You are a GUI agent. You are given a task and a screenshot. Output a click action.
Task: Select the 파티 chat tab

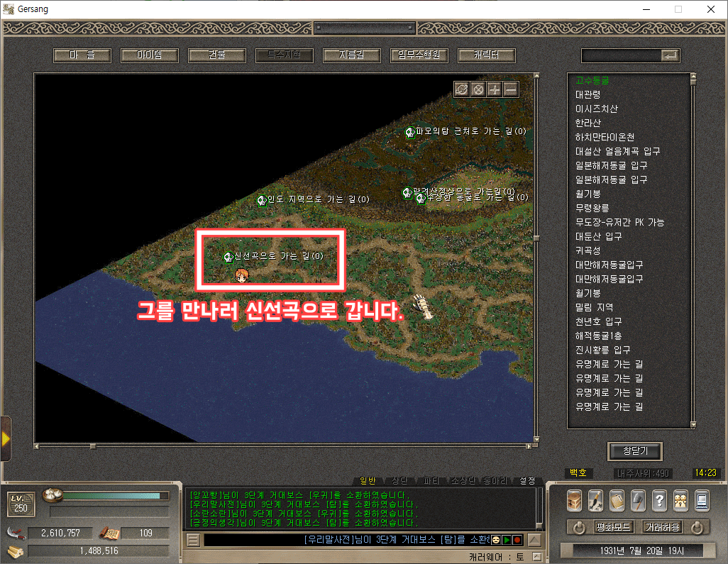[x=431, y=481]
